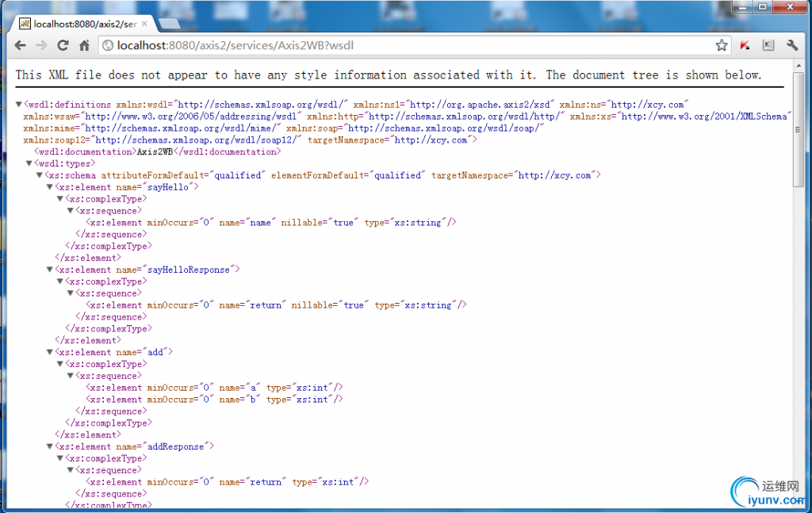Screen dimensions: 812x513
Task: Minimize the browser window
Action: (743, 7)
